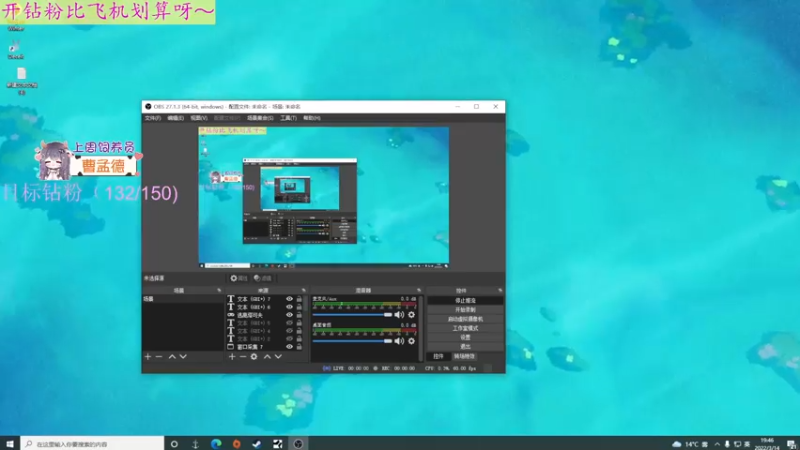Toggle the lock on the link-icon source
Screen dimensions: 800x450
pos(299,315)
